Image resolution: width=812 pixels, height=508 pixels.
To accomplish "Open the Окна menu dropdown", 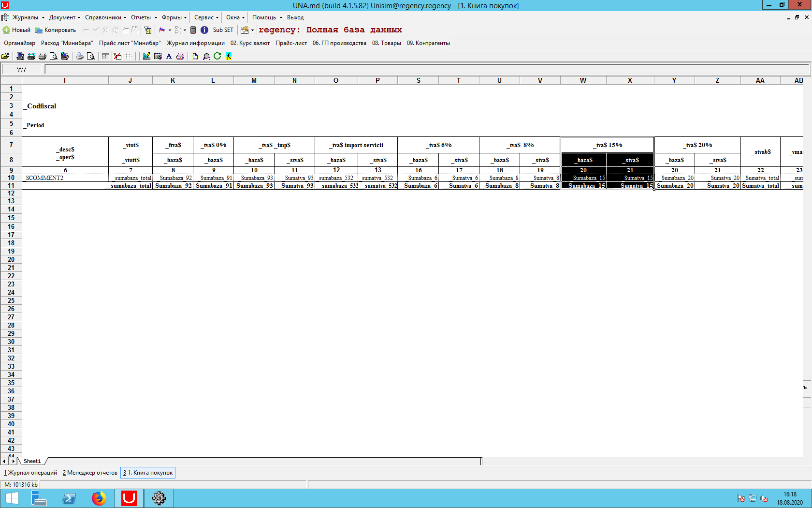I will (235, 17).
